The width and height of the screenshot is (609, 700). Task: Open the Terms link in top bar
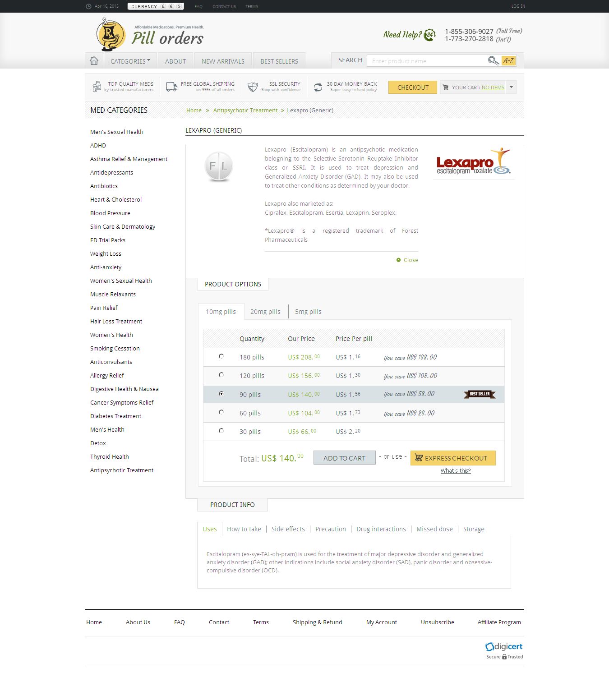(252, 6)
